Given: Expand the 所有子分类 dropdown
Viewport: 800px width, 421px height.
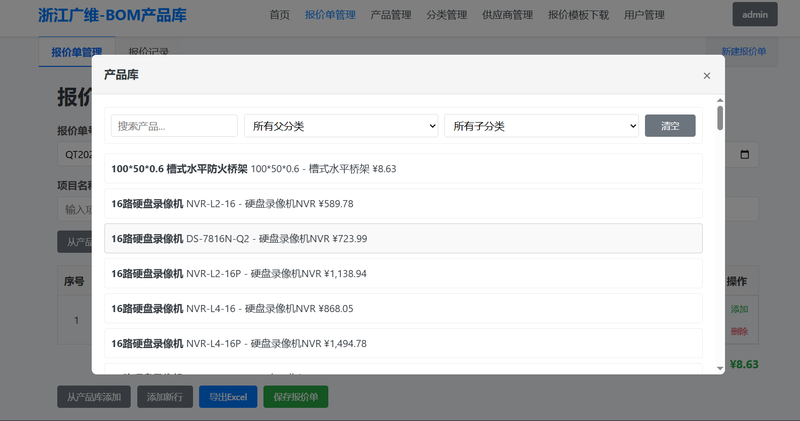Looking at the screenshot, I should [541, 126].
